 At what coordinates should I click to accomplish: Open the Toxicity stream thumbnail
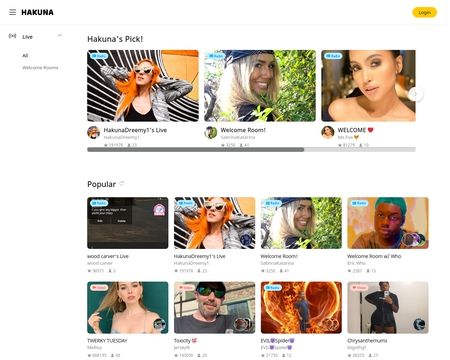pyautogui.click(x=214, y=307)
